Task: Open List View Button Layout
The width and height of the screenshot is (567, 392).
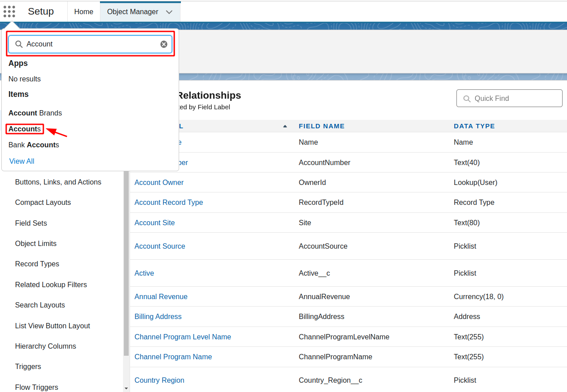Action: [x=53, y=326]
